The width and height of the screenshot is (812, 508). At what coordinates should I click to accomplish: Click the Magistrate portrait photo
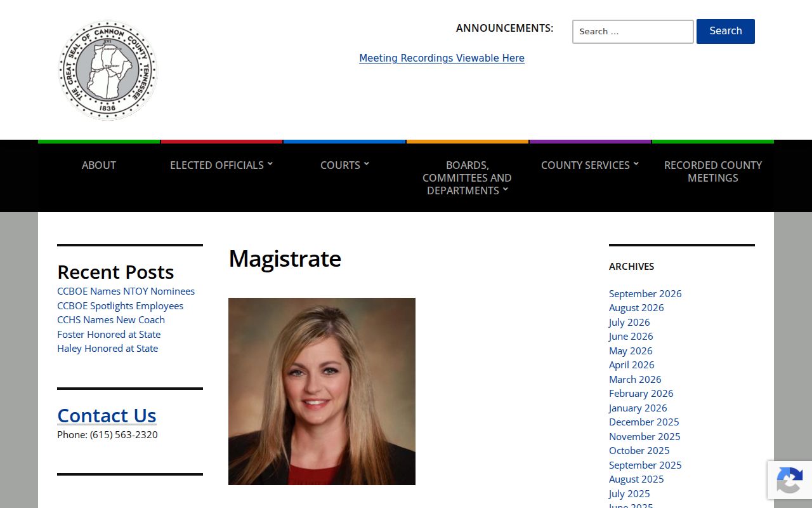(x=322, y=391)
